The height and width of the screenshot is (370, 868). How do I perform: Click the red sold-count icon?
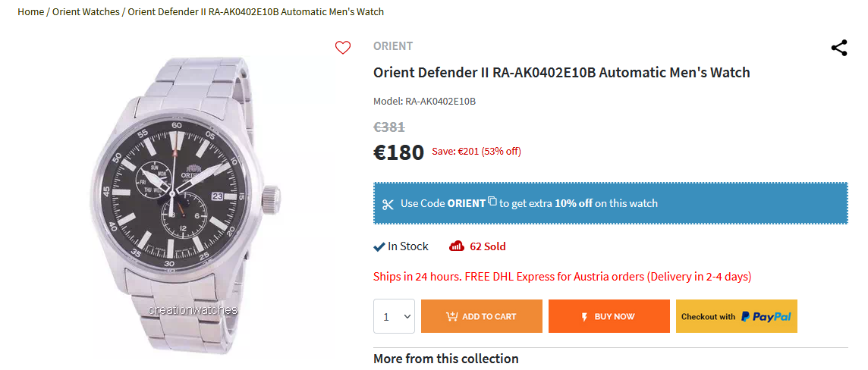tap(456, 246)
